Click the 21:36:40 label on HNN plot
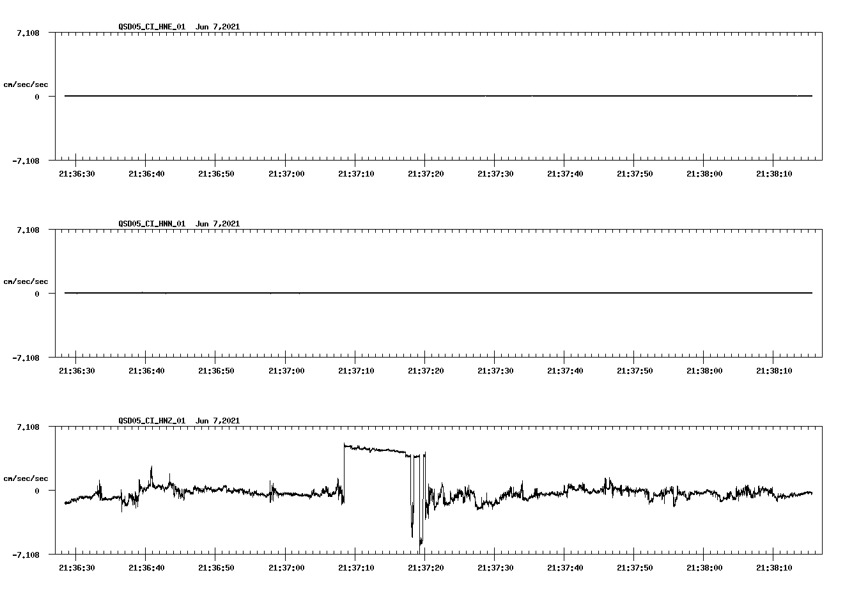The image size is (868, 591). (x=146, y=370)
